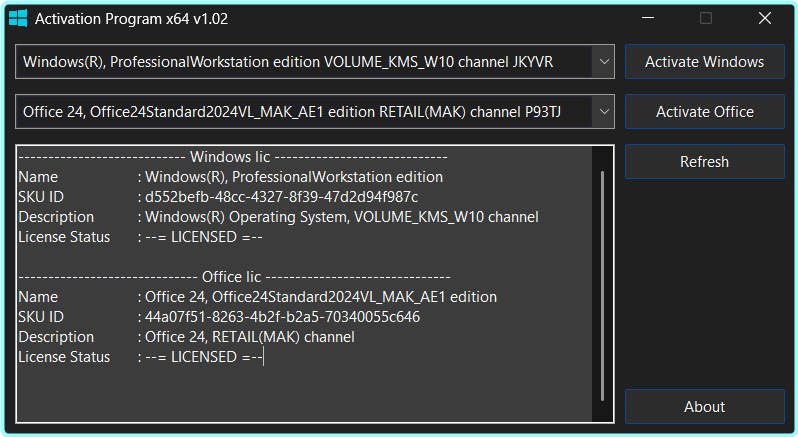The width and height of the screenshot is (798, 437).
Task: Click the disabled maximize window button
Action: [706, 18]
